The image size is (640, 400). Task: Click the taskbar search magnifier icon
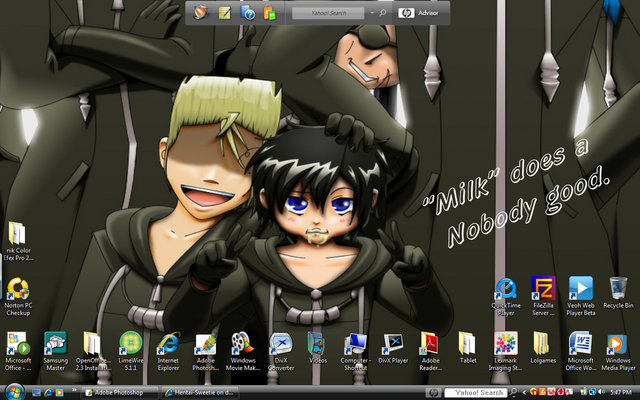513,392
